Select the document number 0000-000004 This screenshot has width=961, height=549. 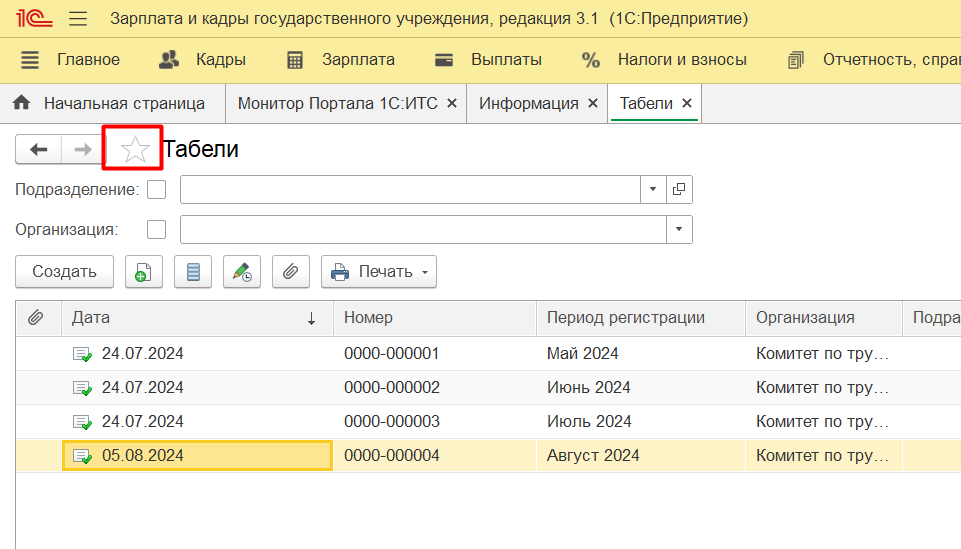click(x=392, y=456)
